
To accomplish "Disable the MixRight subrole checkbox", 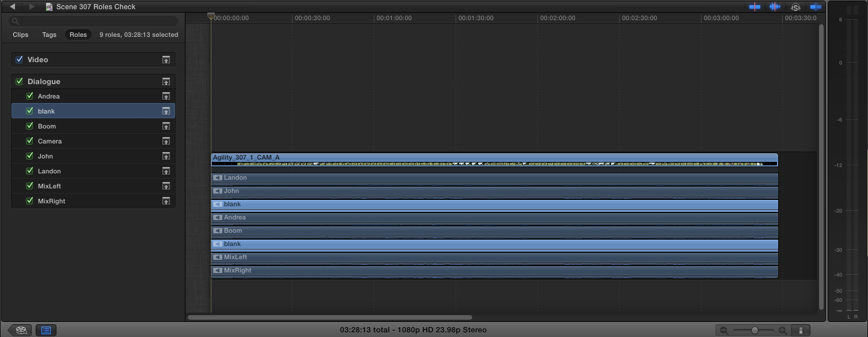I will [x=30, y=200].
